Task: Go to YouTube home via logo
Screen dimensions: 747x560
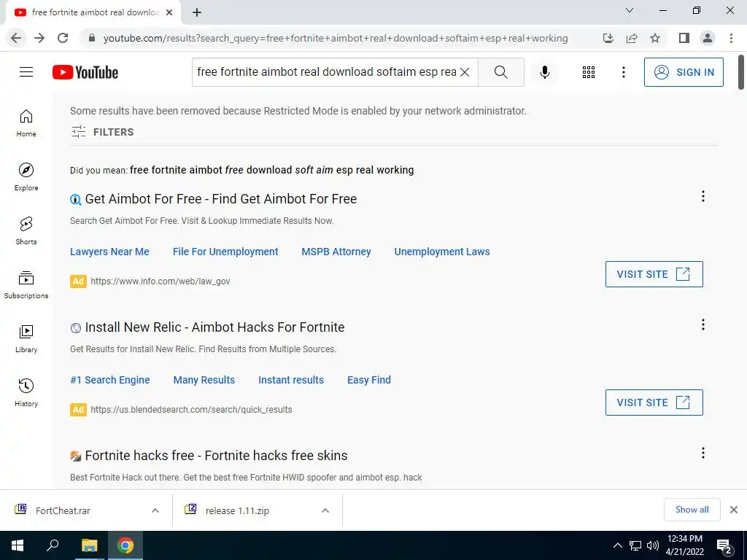Action: [x=85, y=72]
